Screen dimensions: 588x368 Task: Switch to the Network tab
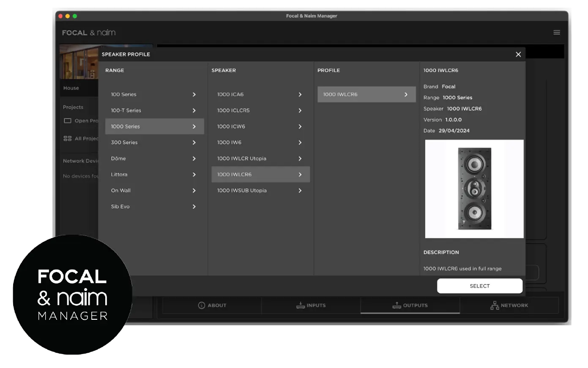[509, 305]
